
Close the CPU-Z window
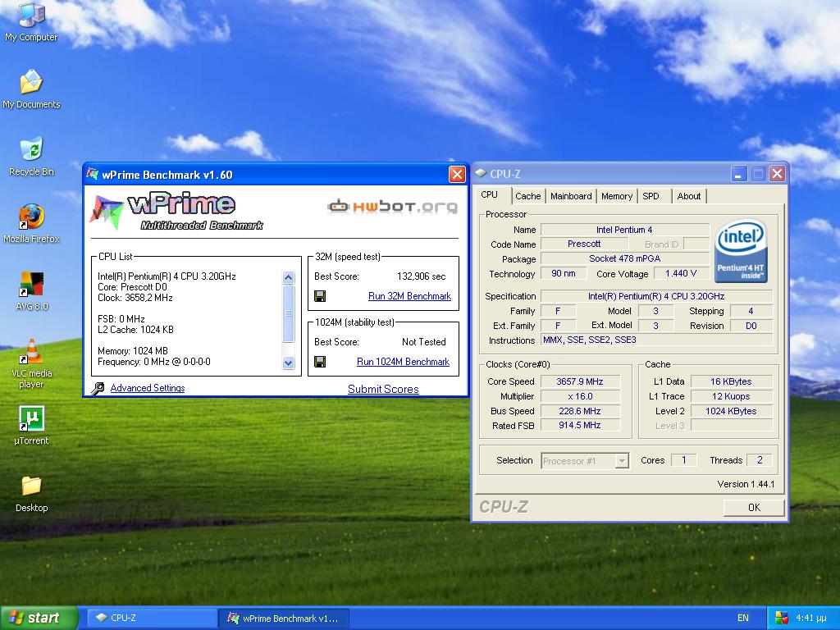coord(777,174)
